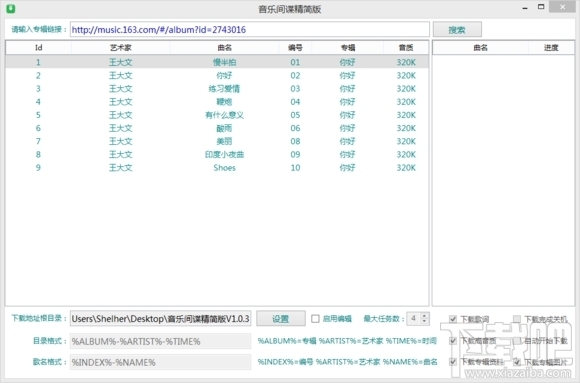Click the 搜索 search button
Viewport: 580px width, 383px height.
pos(457,30)
